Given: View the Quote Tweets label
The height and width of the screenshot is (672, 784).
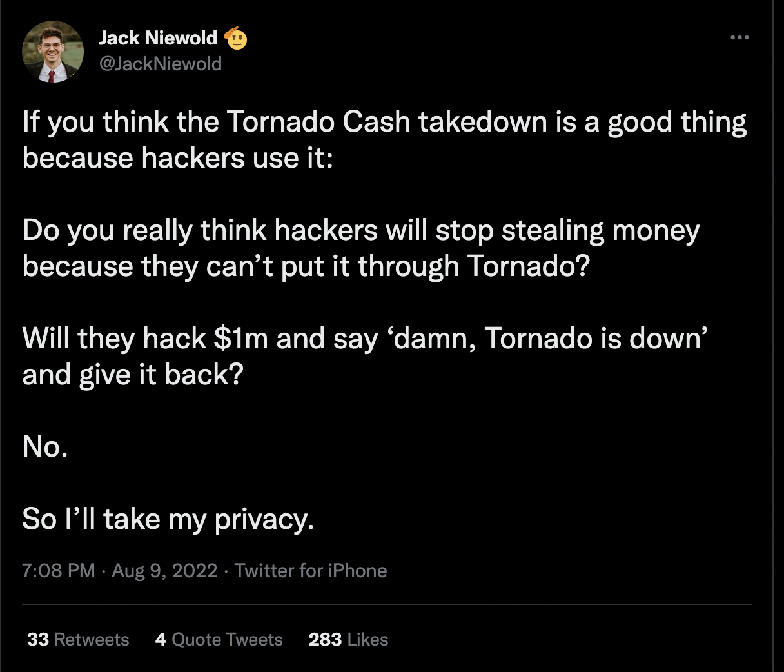Looking at the screenshot, I should (227, 640).
